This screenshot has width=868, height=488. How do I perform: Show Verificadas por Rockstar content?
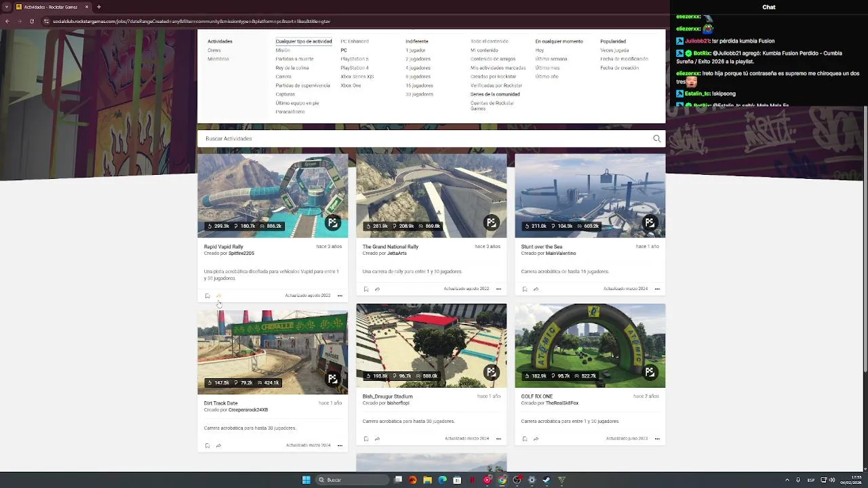[496, 85]
